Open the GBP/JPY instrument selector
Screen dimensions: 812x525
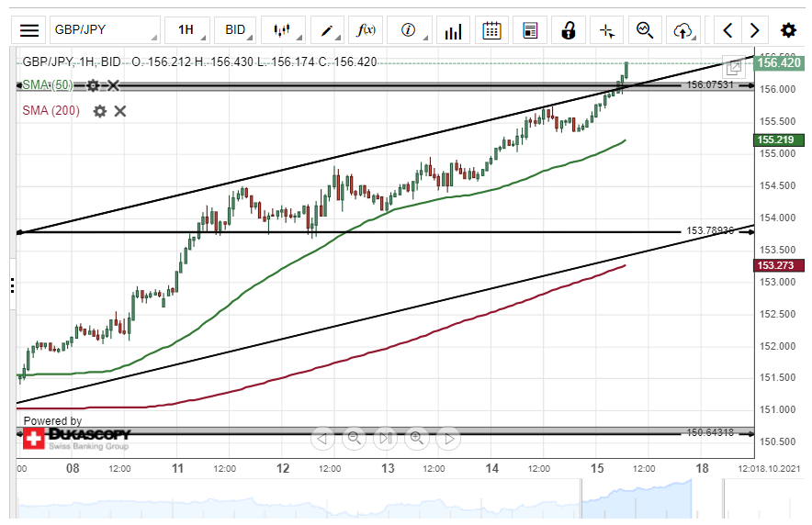104,30
